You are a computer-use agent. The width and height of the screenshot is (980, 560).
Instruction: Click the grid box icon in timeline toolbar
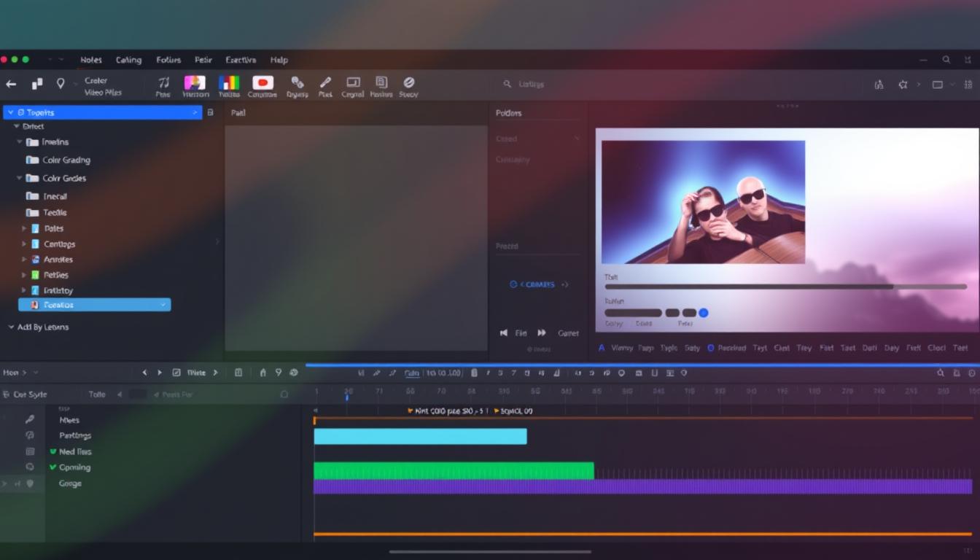(x=238, y=373)
